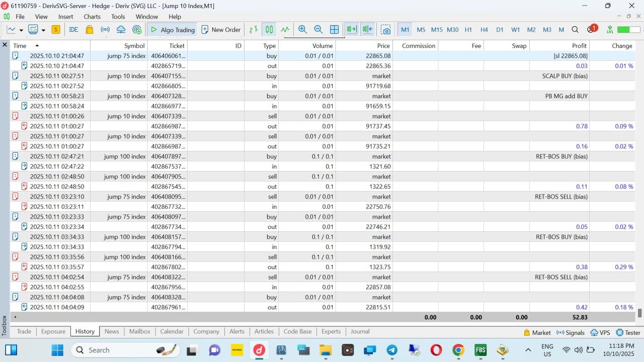
Task: Expand the new chart dropdown arrow
Action: tap(21, 30)
